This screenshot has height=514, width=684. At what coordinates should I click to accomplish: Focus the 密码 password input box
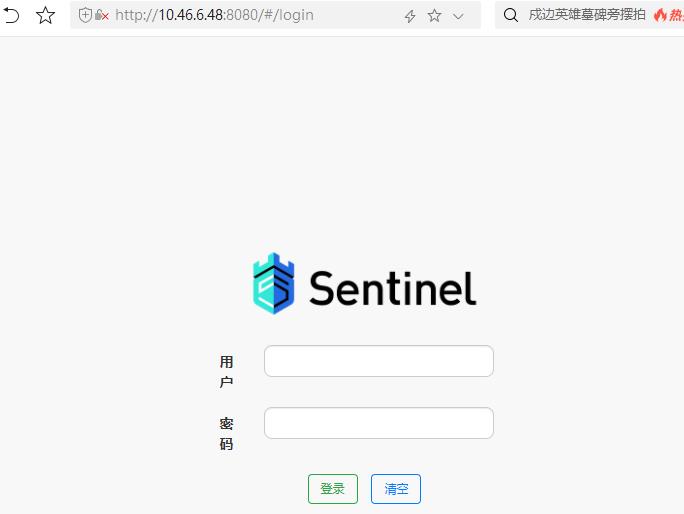click(379, 423)
